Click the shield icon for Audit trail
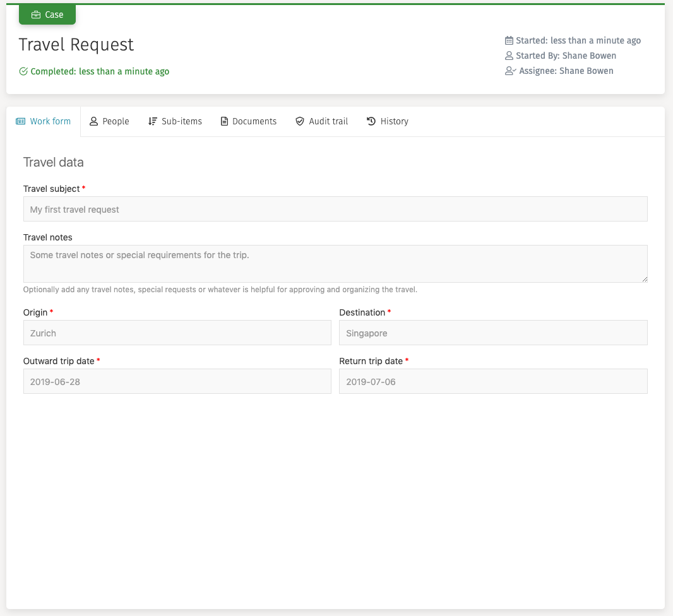 coord(300,121)
